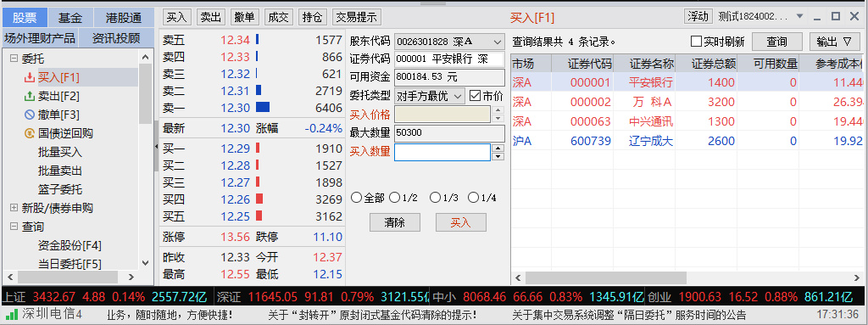Uncheck the 市价 checkbox
This screenshot has width=868, height=325.
475,95
